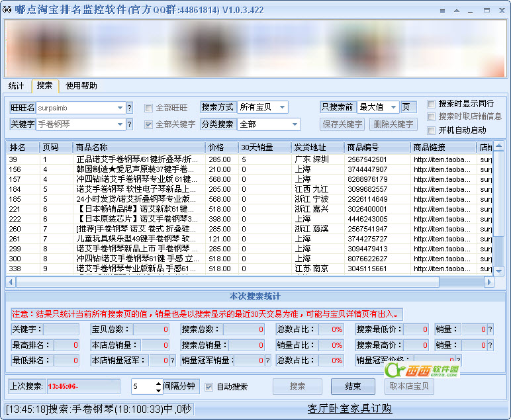
Task: Sort by the 商品编号 column header
Action: (377, 147)
